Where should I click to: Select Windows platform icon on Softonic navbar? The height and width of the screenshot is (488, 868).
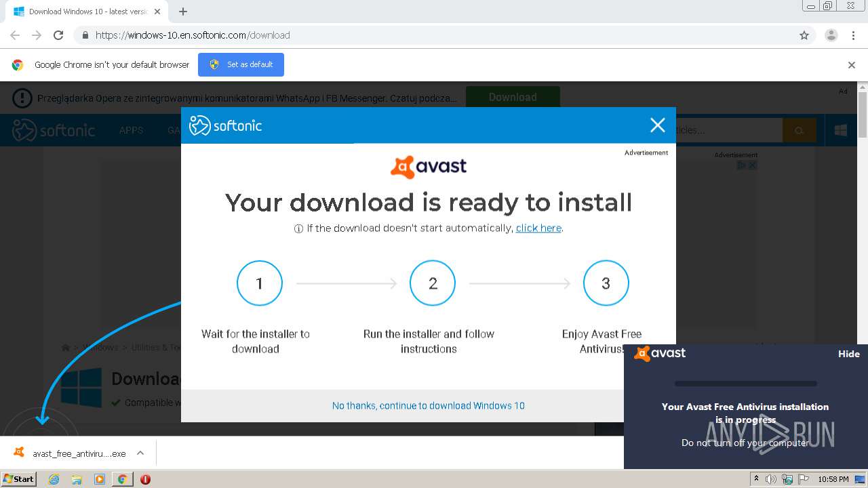click(x=841, y=130)
